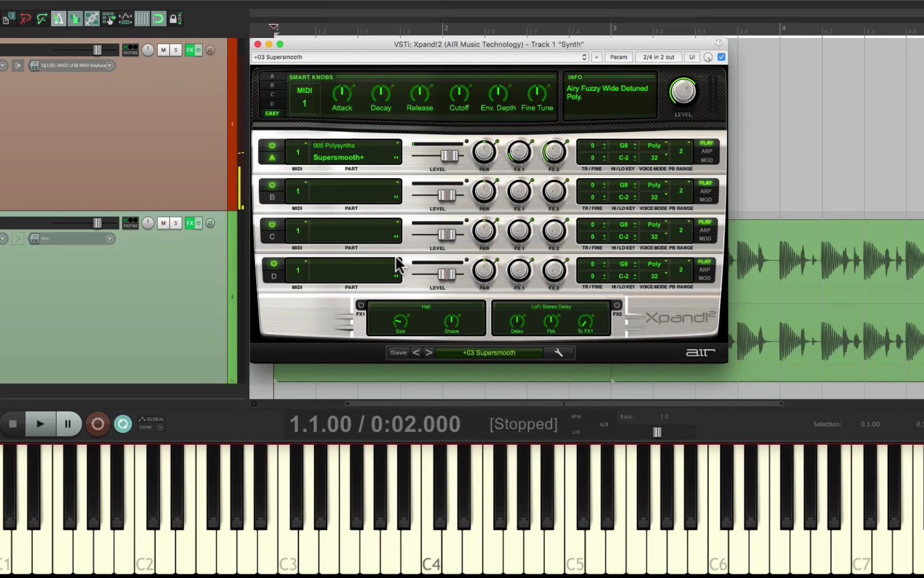Open the FX chain on the Synth track
This screenshot has height=578, width=924.
(190, 50)
